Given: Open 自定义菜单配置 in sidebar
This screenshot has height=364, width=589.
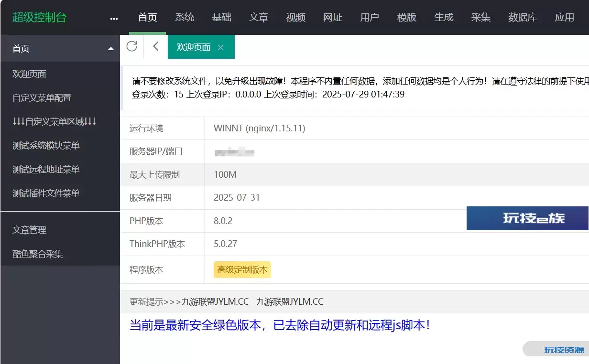Looking at the screenshot, I should (x=42, y=98).
